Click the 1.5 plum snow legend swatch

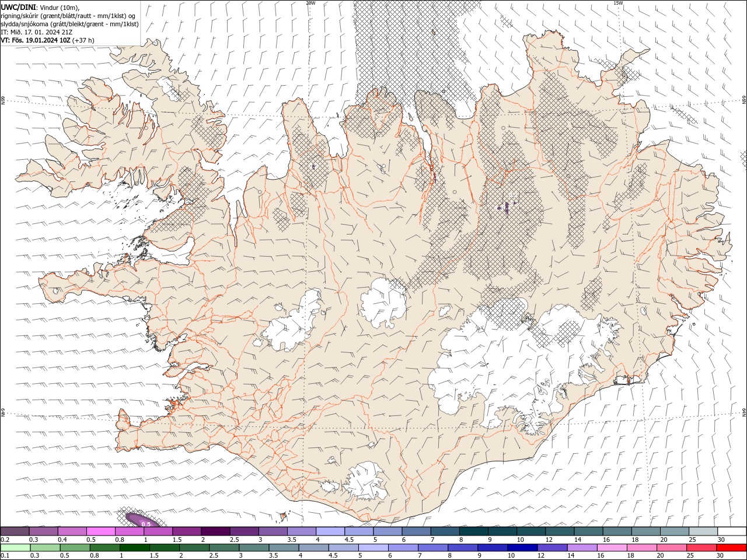(187, 531)
